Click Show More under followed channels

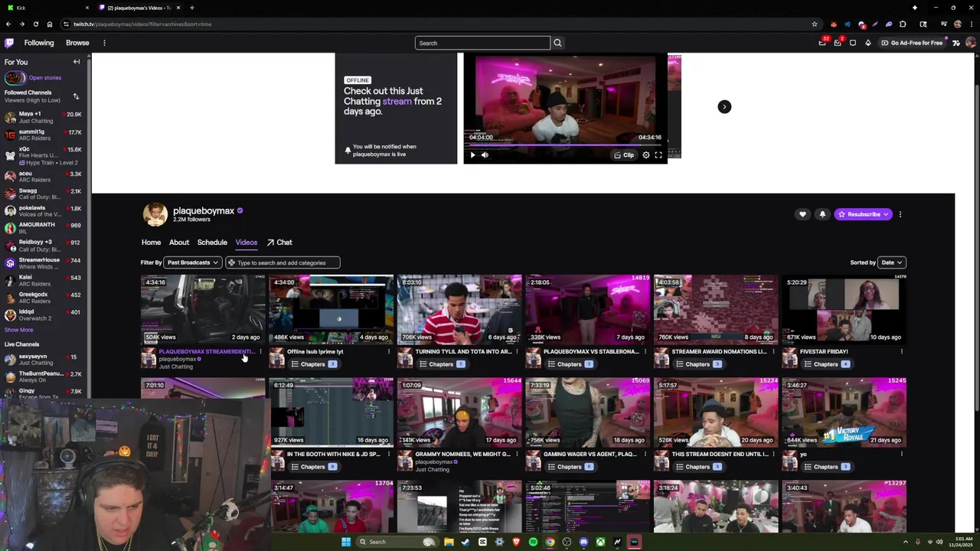coord(18,330)
